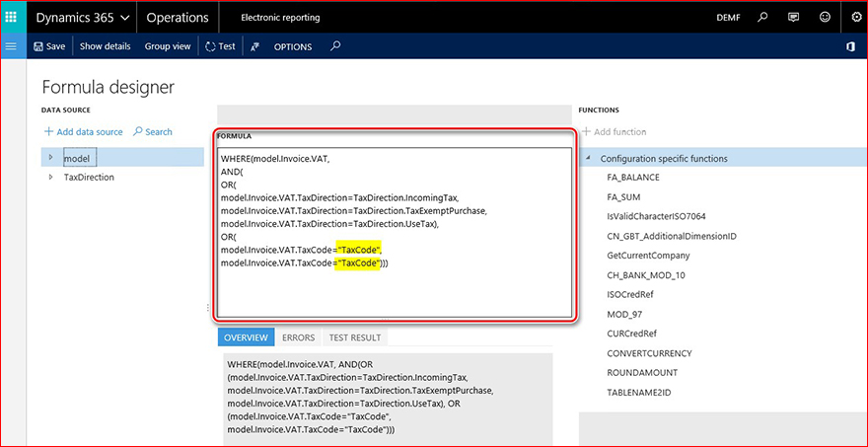Click the Electronic reporting breadcrumb
This screenshot has height=447, width=868.
280,18
